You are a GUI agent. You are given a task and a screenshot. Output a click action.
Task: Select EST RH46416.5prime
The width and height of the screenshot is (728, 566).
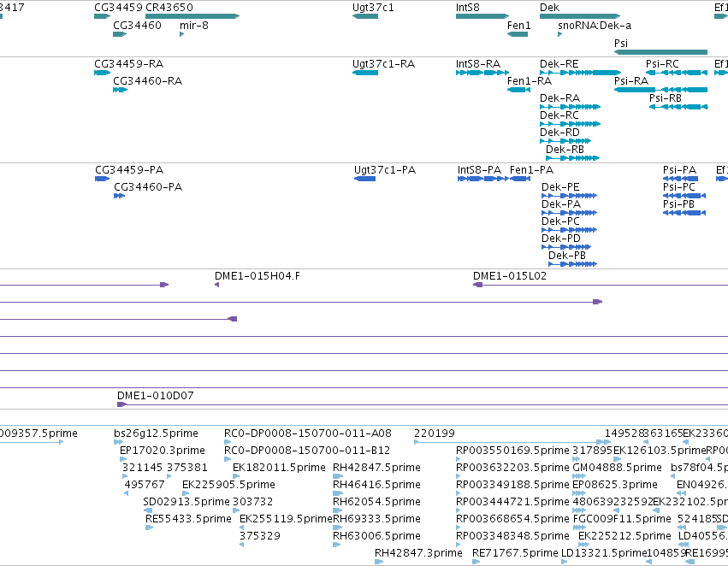click(338, 493)
